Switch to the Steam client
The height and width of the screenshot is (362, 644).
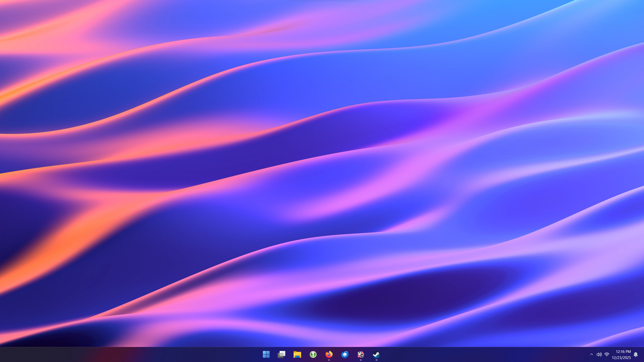377,354
